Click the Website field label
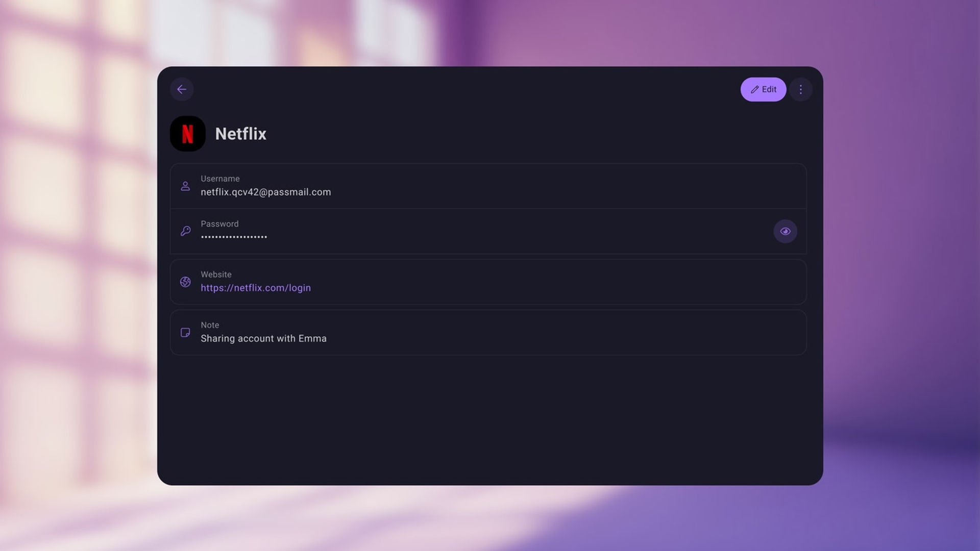980x551 pixels. (216, 274)
